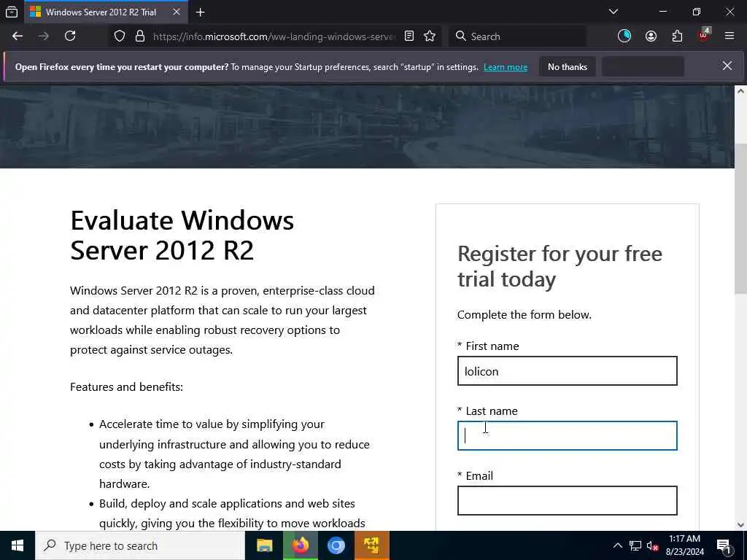Dismiss the startup notification bar
Image resolution: width=747 pixels, height=560 pixels.
tap(727, 66)
